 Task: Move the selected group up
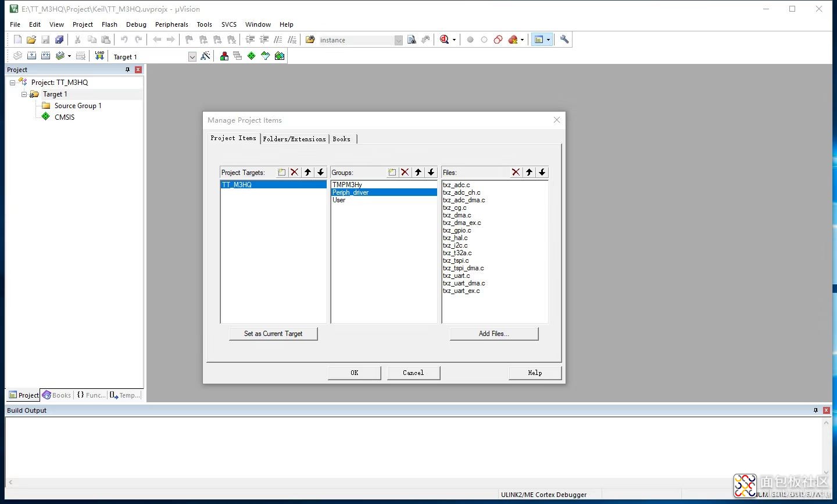(418, 172)
